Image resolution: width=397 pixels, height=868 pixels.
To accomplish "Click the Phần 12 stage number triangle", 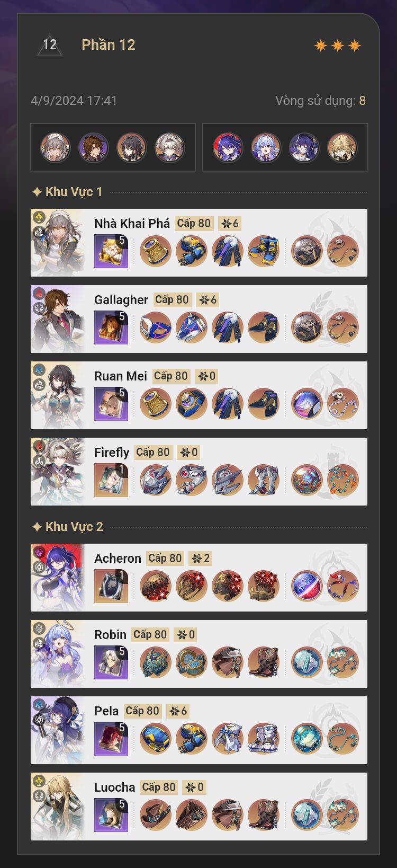I will click(x=50, y=45).
